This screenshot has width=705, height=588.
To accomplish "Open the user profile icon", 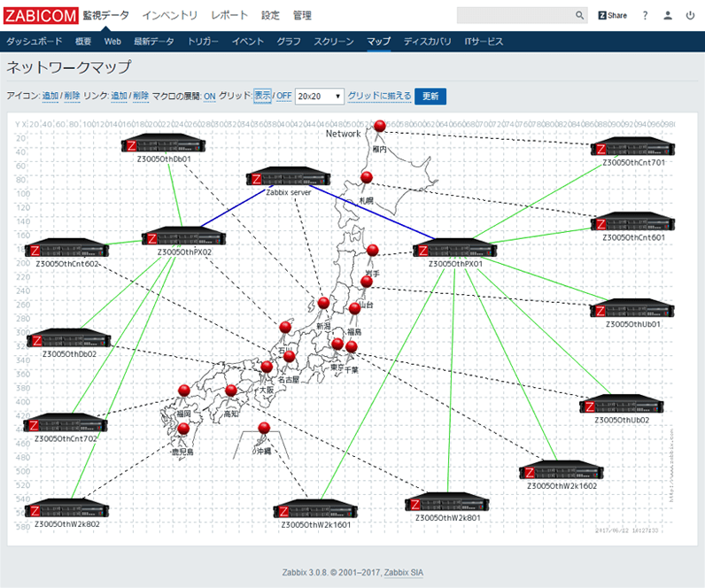I will click(668, 15).
